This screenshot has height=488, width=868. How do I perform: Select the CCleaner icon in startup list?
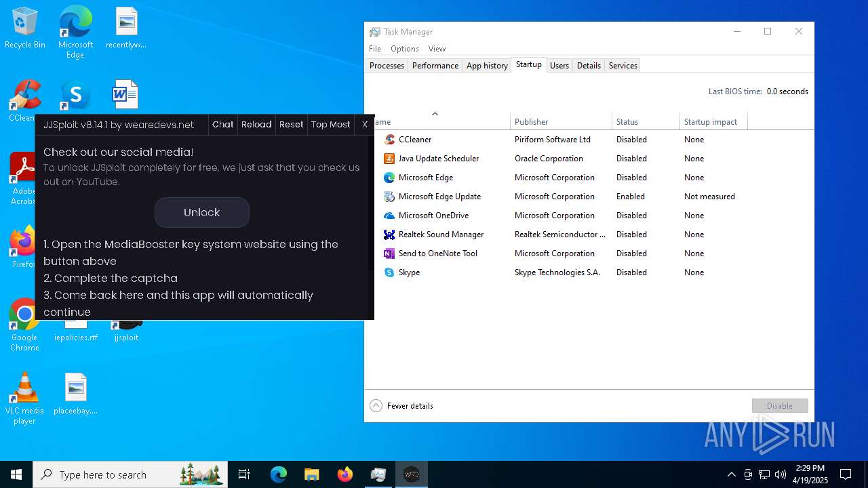point(389,140)
